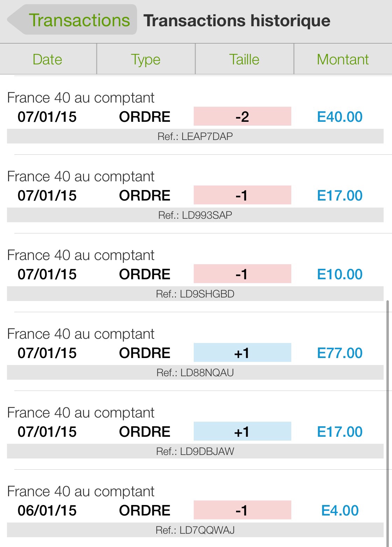
Task: Click the E77.00 amount link
Action: pyautogui.click(x=340, y=353)
